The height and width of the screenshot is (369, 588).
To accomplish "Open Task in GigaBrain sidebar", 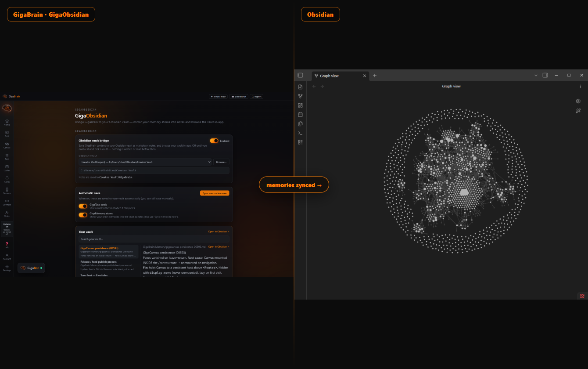I will (x=7, y=156).
